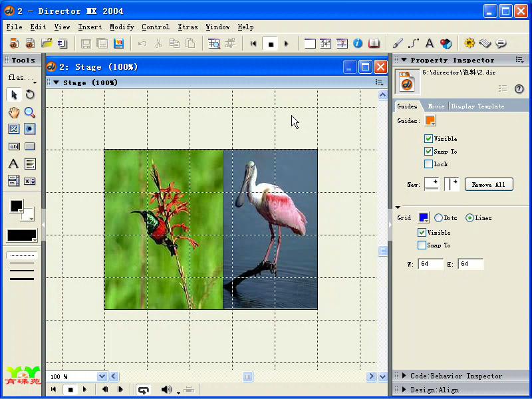
Task: Switch to the Movie tab
Action: (x=436, y=106)
